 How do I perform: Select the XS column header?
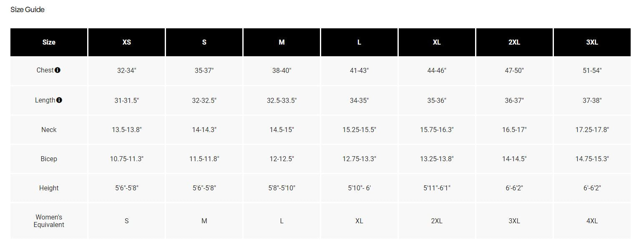(x=127, y=42)
